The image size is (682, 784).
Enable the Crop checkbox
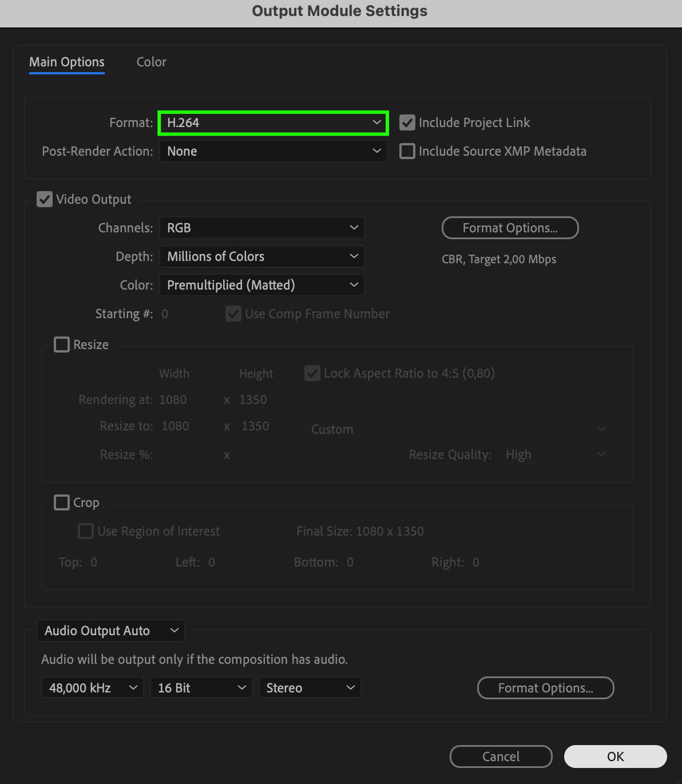pos(62,502)
